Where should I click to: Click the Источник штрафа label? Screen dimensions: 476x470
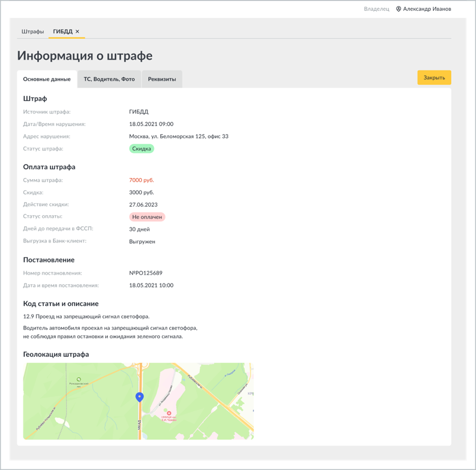pyautogui.click(x=47, y=112)
